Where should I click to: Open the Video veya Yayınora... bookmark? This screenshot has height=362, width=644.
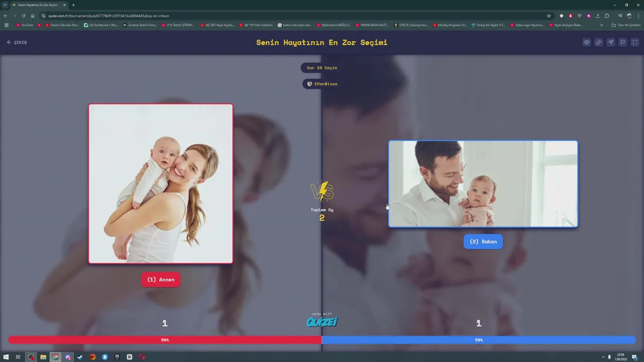(528, 25)
